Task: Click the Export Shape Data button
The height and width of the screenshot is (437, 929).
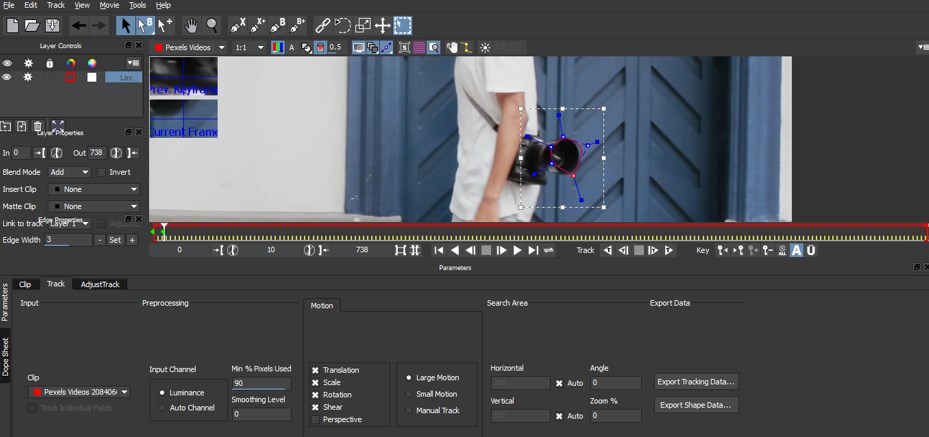Action: [x=696, y=406]
